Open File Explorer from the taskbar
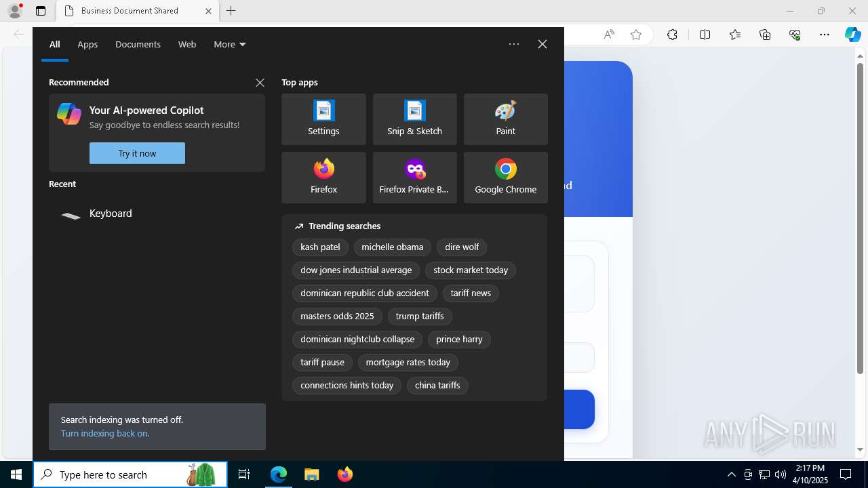This screenshot has height=488, width=868. coord(311,474)
